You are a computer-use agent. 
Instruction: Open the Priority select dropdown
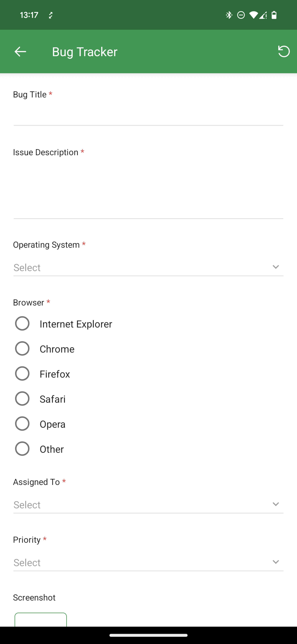pyautogui.click(x=148, y=563)
